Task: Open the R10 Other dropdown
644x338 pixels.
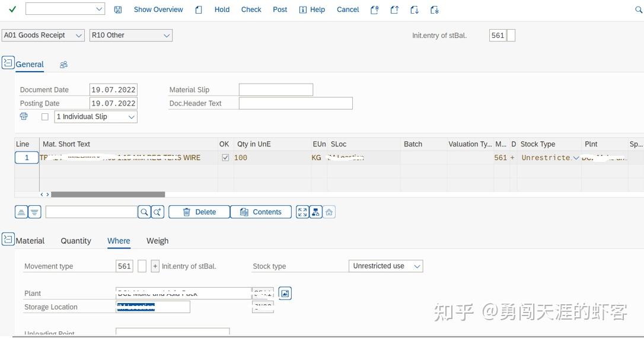Action: point(131,36)
